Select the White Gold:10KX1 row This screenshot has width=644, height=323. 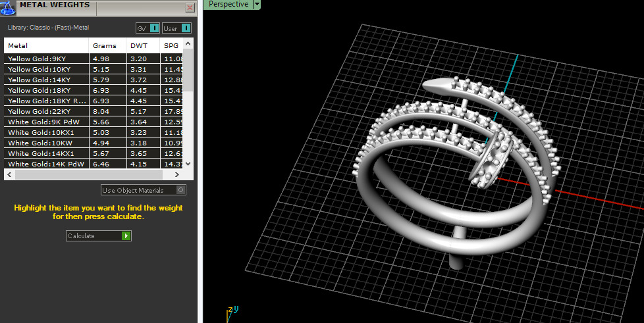pos(94,133)
